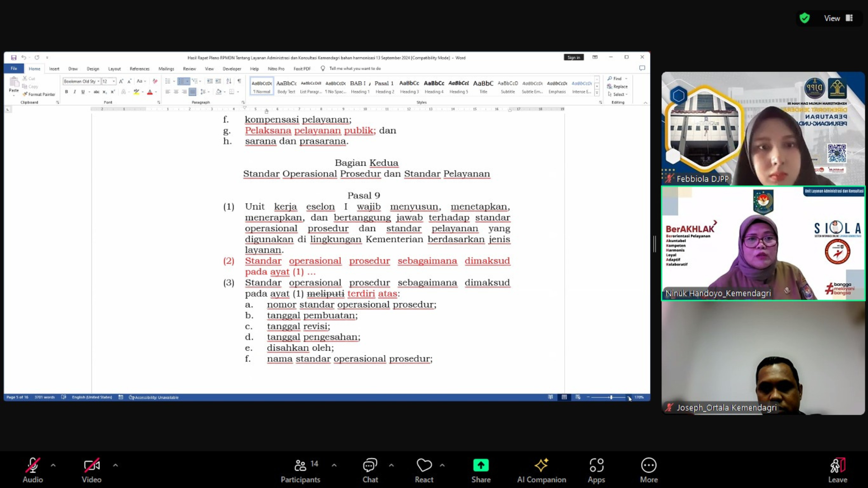
Task: Toggle Justify alignment button
Action: click(193, 92)
